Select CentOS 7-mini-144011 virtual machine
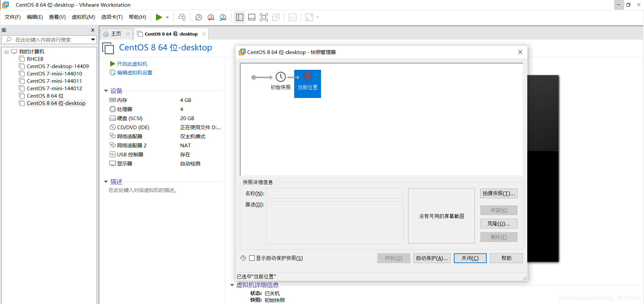The image size is (644, 304). (54, 81)
